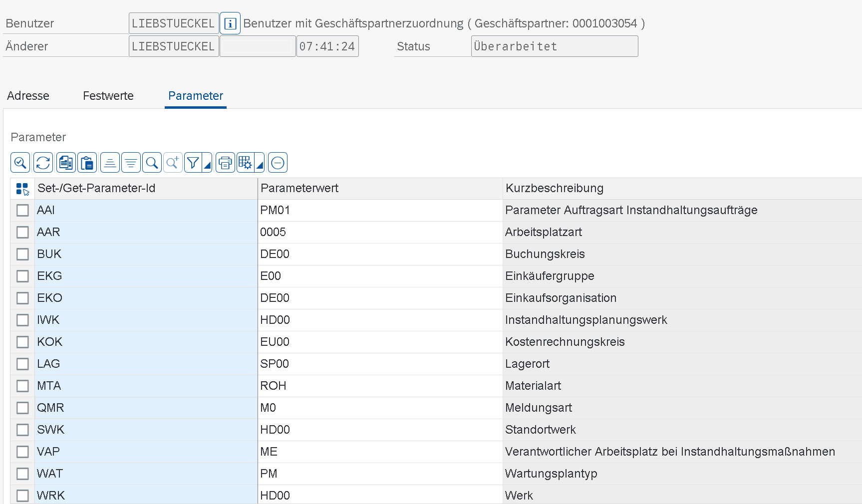The width and height of the screenshot is (862, 504).
Task: Click the Check entries magnifier-checkmark icon
Action: (x=20, y=163)
